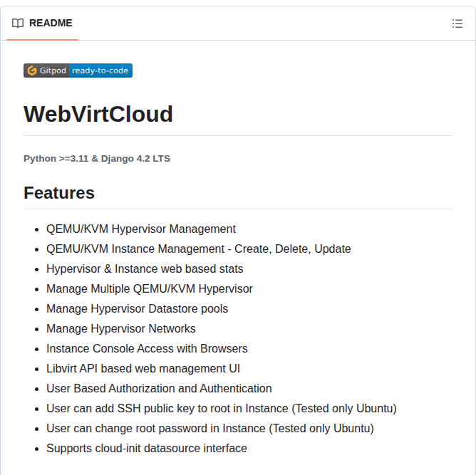Click 'User can change root password' item
This screenshot has width=476, height=475.
pyautogui.click(x=210, y=429)
